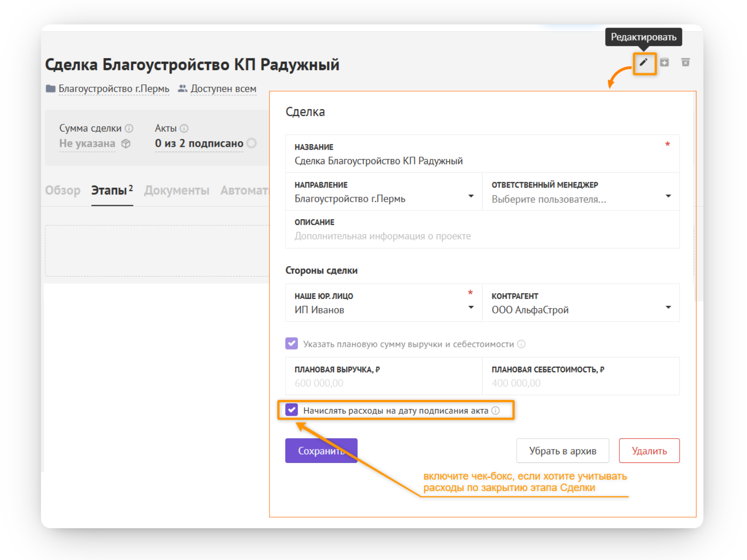Viewport: 747px width, 560px height.
Task: Click folder icon before Благоустройство г.Пермь
Action: click(51, 89)
